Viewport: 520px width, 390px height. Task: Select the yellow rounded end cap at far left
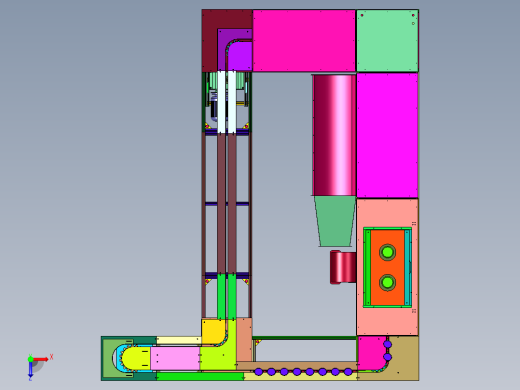tap(136, 358)
